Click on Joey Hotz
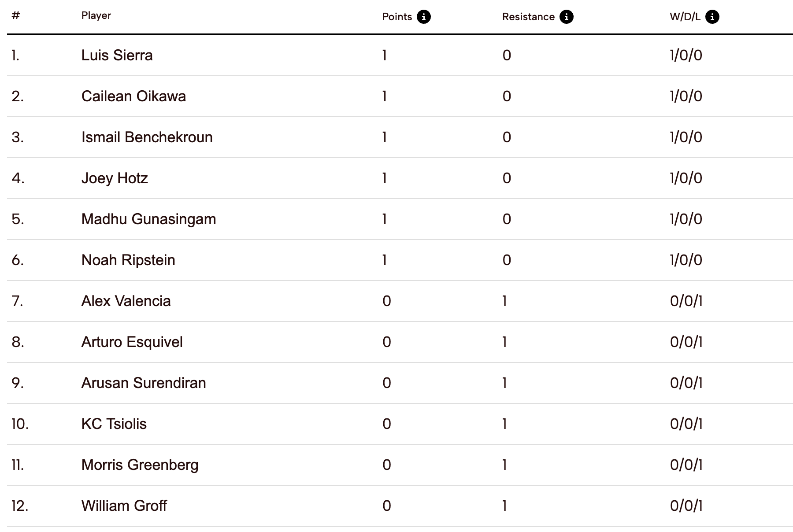The height and width of the screenshot is (532, 793). pyautogui.click(x=115, y=178)
